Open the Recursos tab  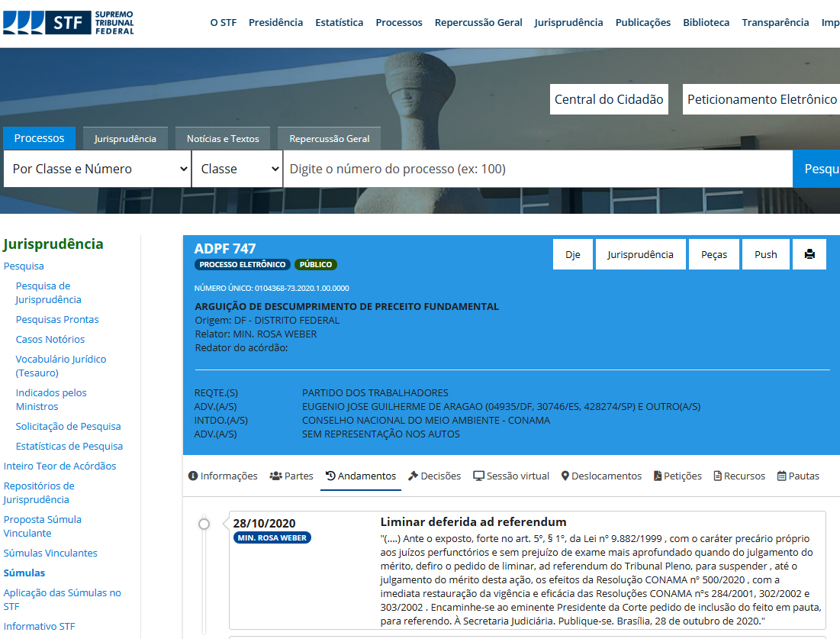tap(739, 476)
